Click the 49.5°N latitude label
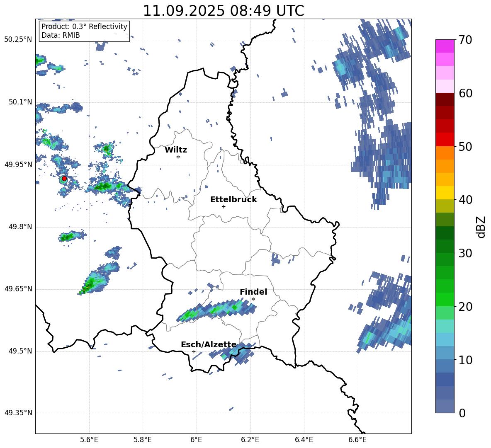Image resolution: width=491 pixels, height=448 pixels. (20, 351)
